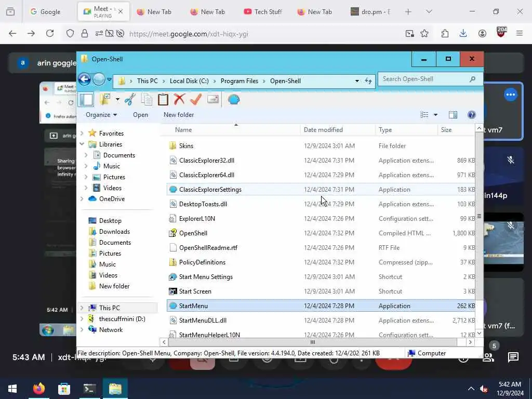Open recent locations dropdown arrow
Viewport: 532px width, 399px height.
pyautogui.click(x=109, y=79)
